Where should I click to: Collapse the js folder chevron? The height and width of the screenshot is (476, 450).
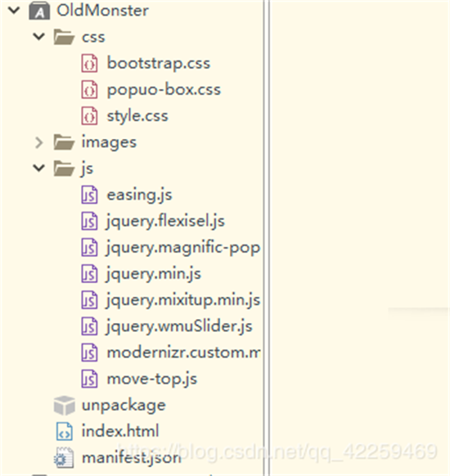[x=39, y=168]
